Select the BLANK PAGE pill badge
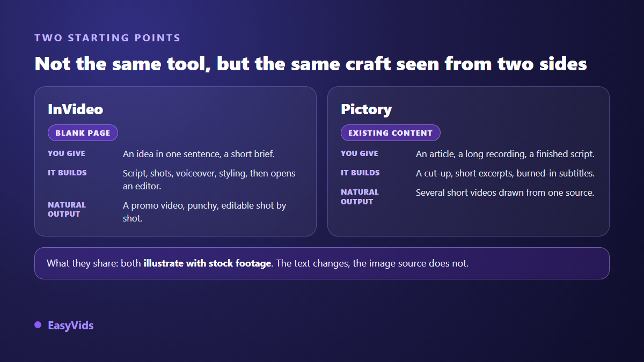Viewport: 644px width, 362px height. (x=83, y=133)
